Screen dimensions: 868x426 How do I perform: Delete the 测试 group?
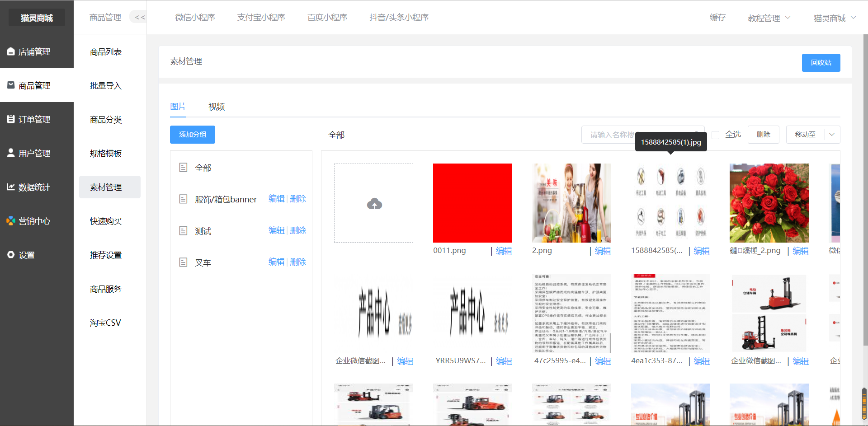coord(298,230)
